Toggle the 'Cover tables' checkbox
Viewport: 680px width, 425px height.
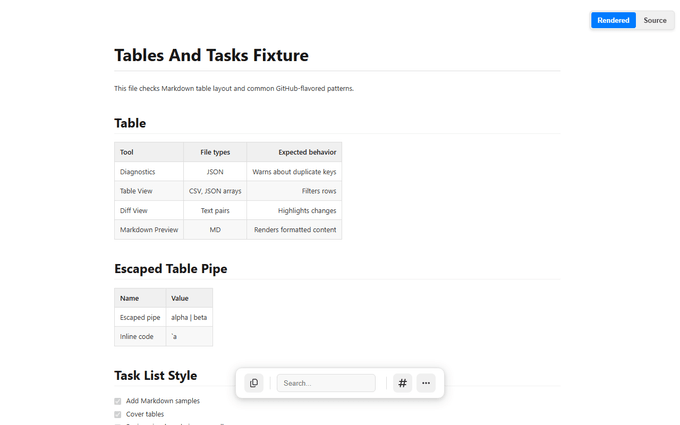118,415
